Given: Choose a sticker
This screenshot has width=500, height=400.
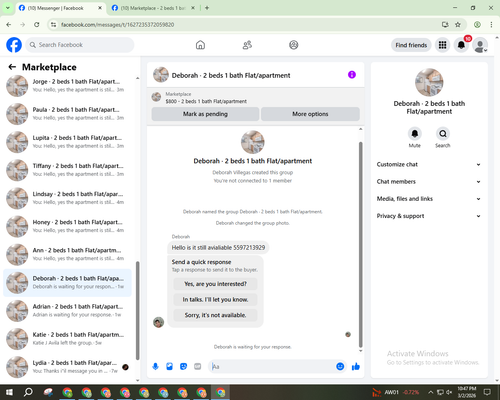Looking at the screenshot, I should click(183, 367).
